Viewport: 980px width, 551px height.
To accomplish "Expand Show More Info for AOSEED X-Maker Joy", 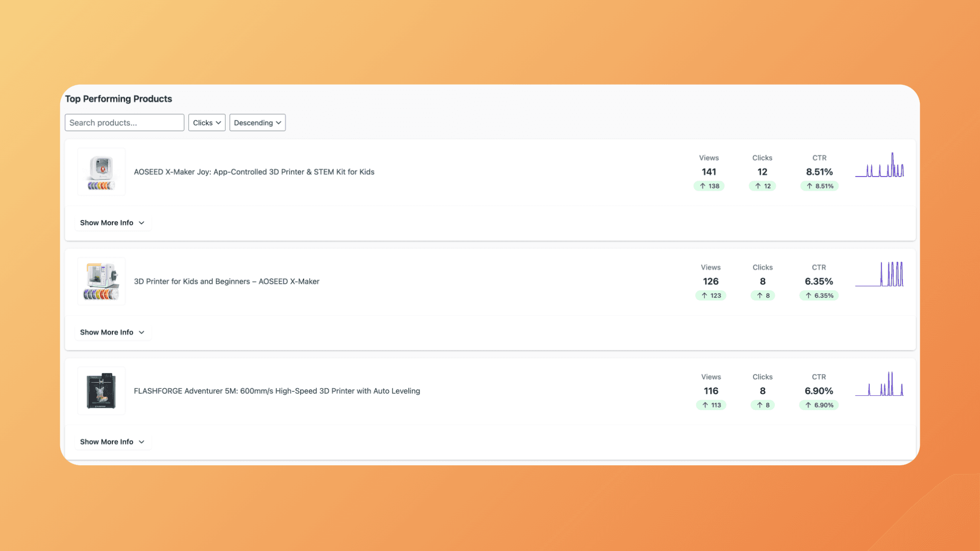I will click(x=112, y=222).
